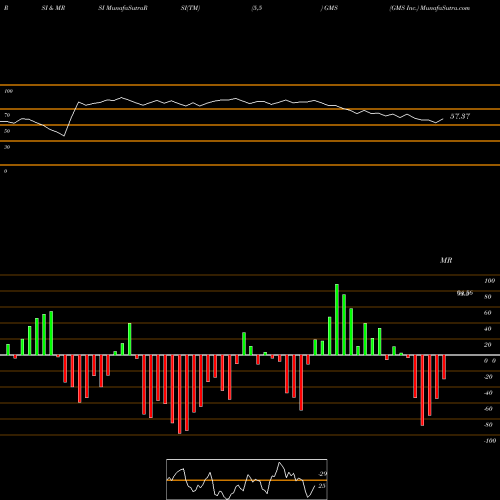Viewport: 500px width, 500px height.
Task: Click the overlapping MR value near 94
Action: pyautogui.click(x=465, y=293)
